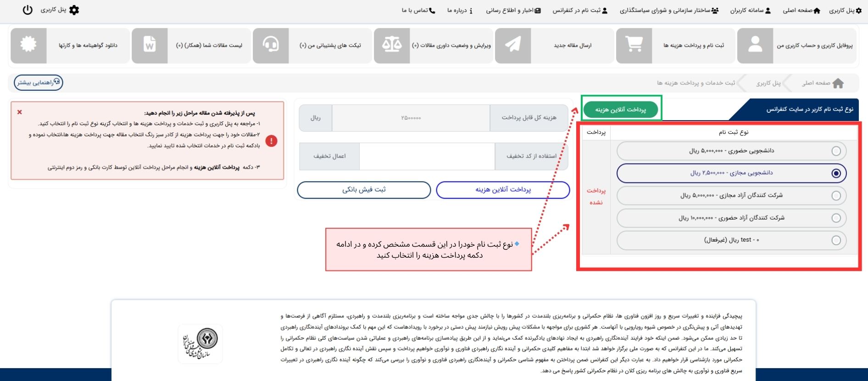
Task: Click استفاده از کد تخفیف label
Action: coord(531,156)
